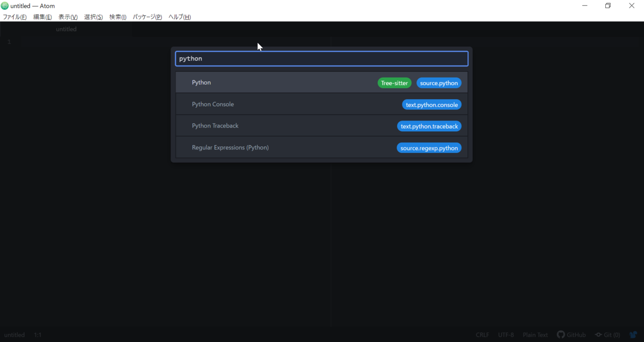Image resolution: width=644 pixels, height=342 pixels.
Task: Click the source.python scope badge
Action: (x=439, y=83)
